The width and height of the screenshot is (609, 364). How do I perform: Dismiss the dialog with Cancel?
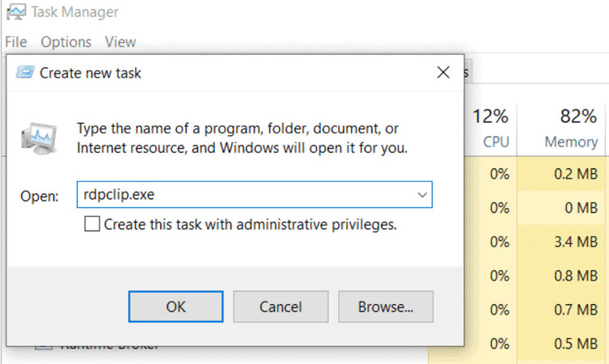[281, 307]
